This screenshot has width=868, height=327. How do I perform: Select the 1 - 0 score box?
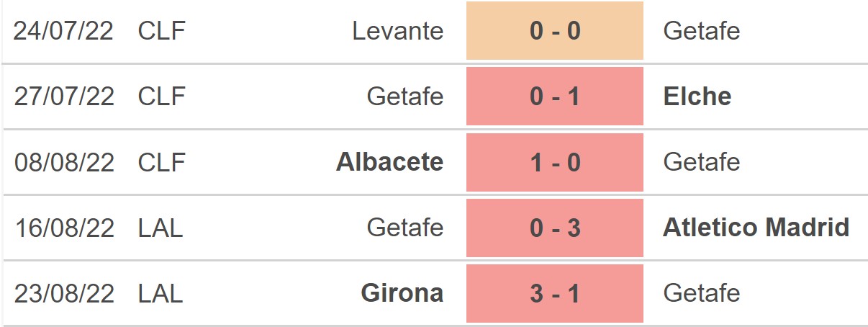tap(554, 162)
